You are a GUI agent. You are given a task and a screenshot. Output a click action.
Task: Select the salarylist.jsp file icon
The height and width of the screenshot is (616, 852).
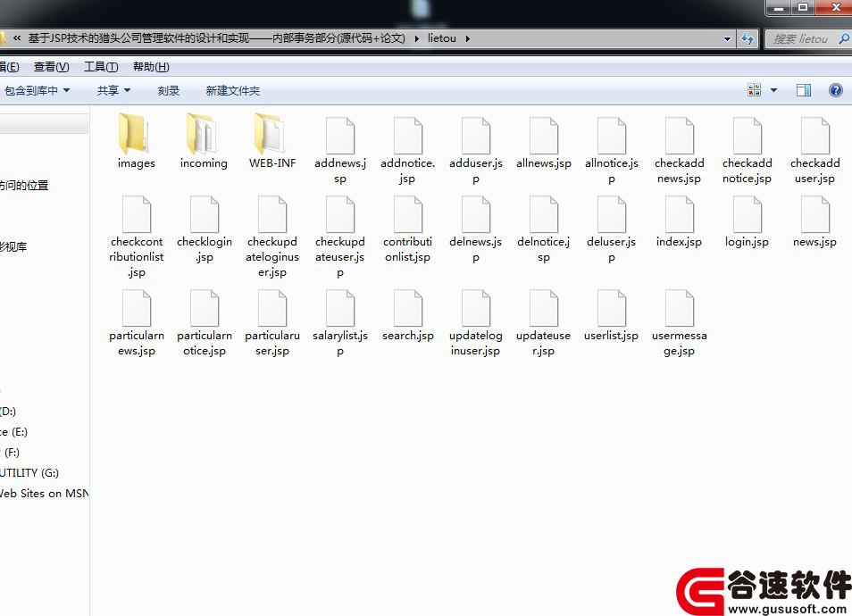[x=340, y=308]
